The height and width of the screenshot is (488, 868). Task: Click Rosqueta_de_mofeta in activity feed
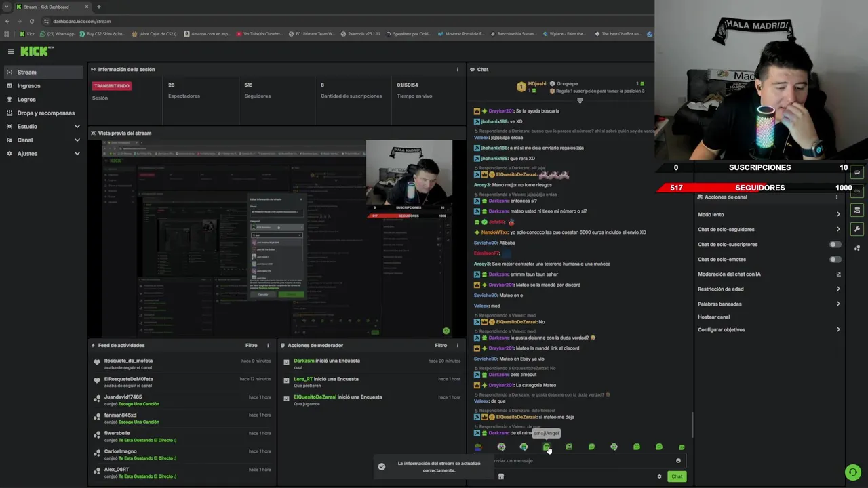[128, 361]
